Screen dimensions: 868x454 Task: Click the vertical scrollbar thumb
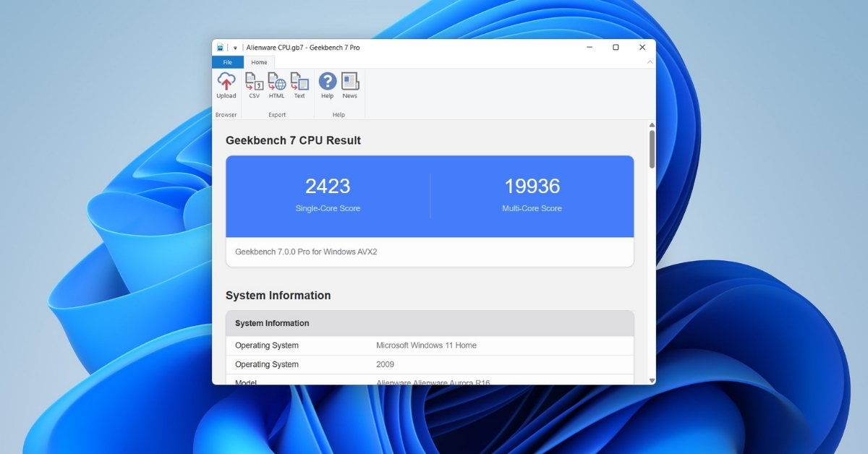652,149
